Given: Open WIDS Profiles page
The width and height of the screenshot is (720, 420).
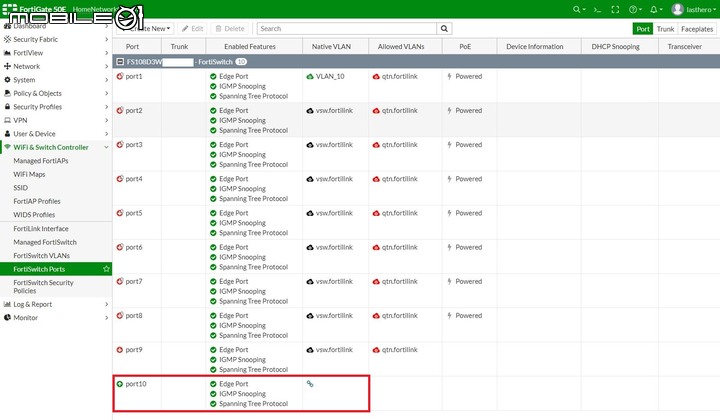Looking at the screenshot, I should 34,215.
